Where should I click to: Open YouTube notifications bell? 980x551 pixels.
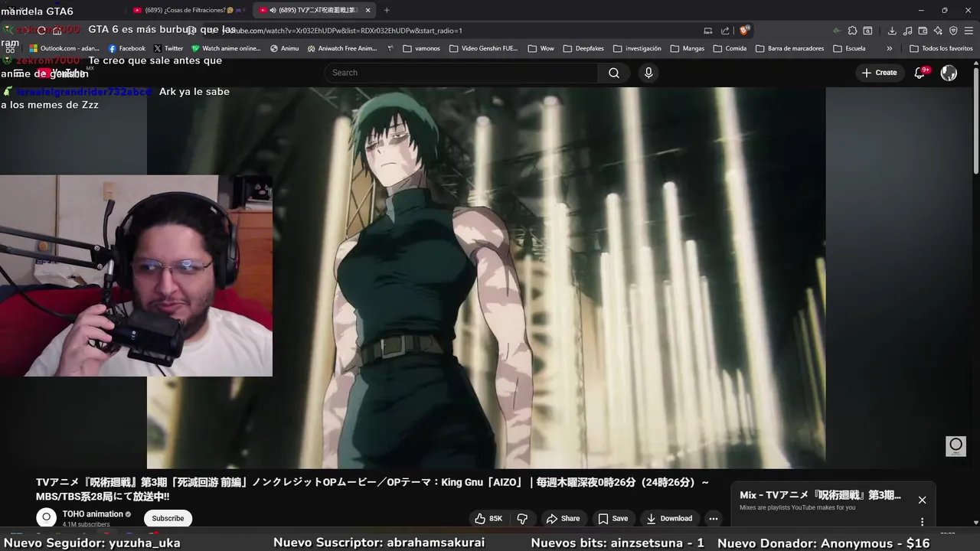point(920,73)
